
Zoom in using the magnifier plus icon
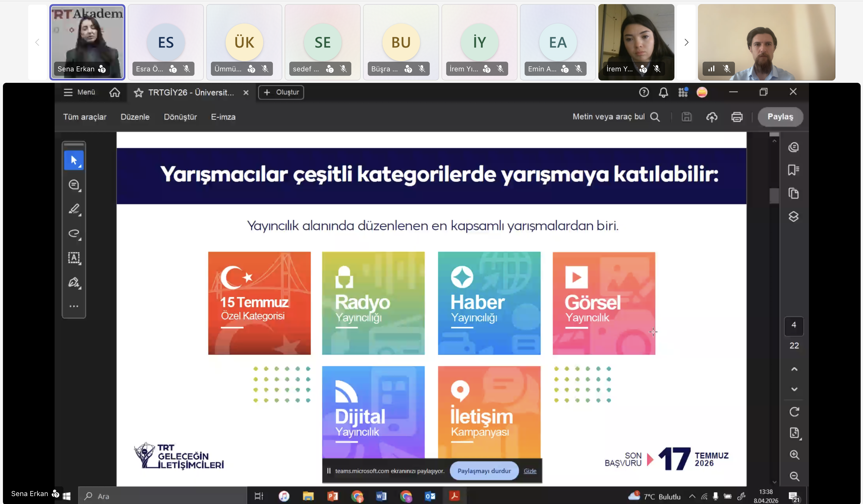tap(794, 455)
